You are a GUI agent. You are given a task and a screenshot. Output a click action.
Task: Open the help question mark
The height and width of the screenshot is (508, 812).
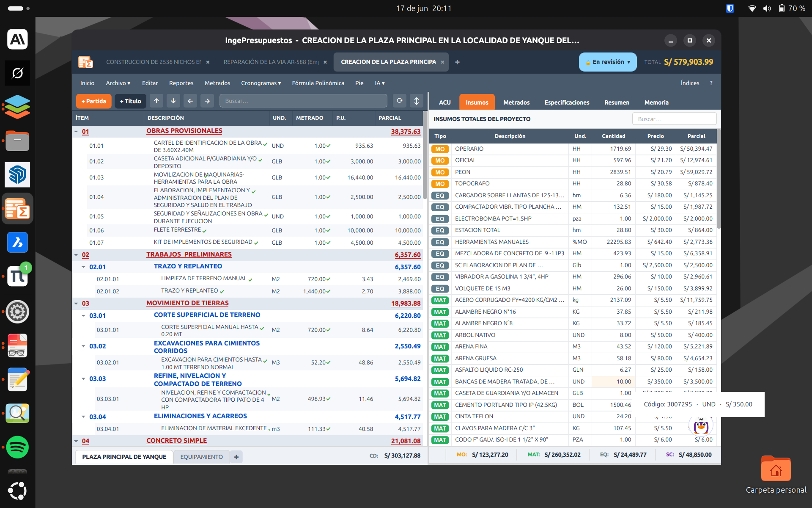[711, 83]
